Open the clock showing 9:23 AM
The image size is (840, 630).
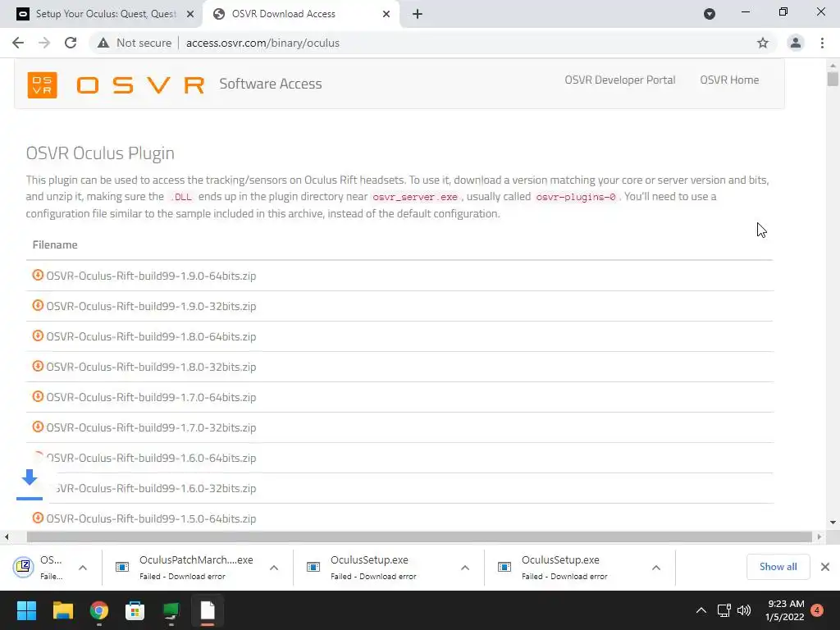(x=785, y=610)
